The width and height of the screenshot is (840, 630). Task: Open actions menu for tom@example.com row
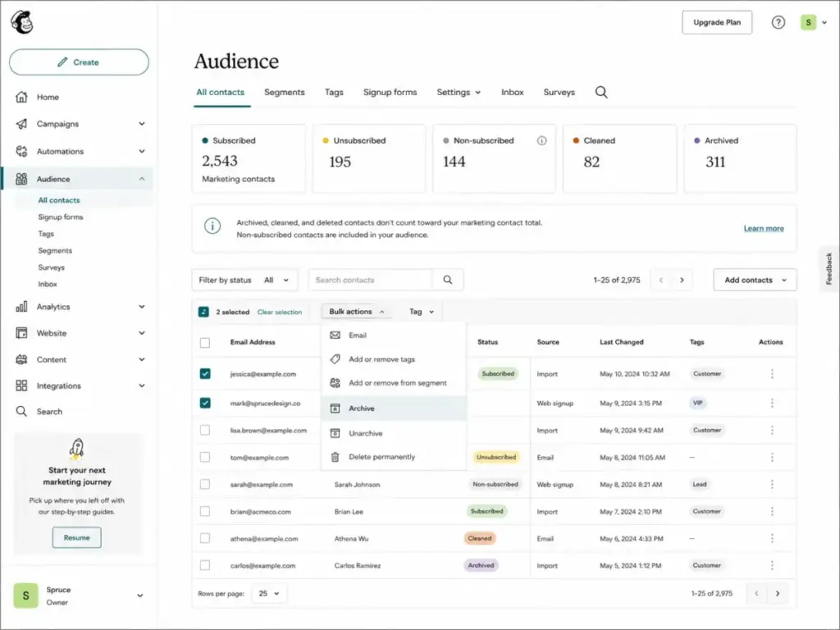tap(772, 457)
